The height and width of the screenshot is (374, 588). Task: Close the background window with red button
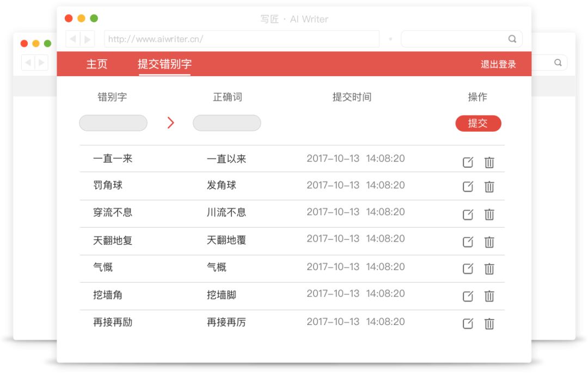click(24, 44)
